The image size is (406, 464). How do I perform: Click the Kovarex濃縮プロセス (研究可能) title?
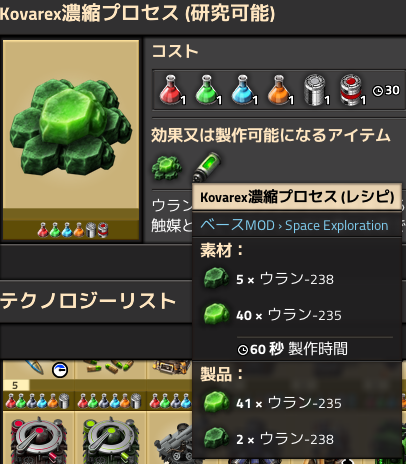pyautogui.click(x=137, y=13)
